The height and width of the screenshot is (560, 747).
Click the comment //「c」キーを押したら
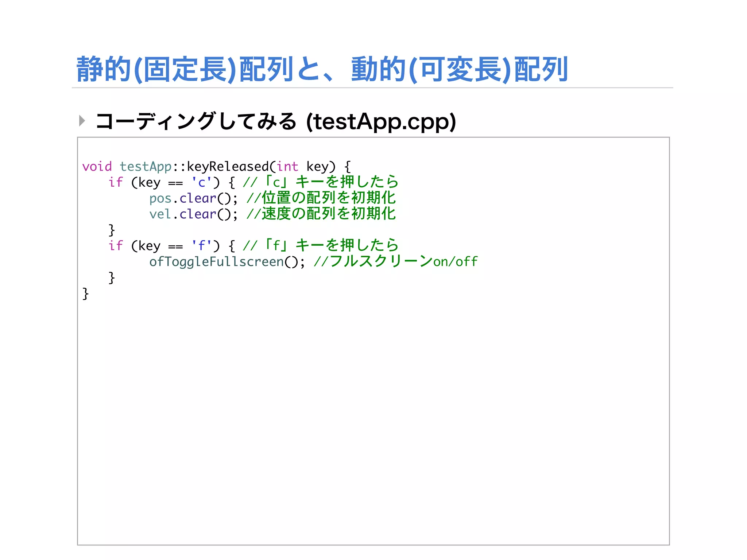[x=321, y=182]
